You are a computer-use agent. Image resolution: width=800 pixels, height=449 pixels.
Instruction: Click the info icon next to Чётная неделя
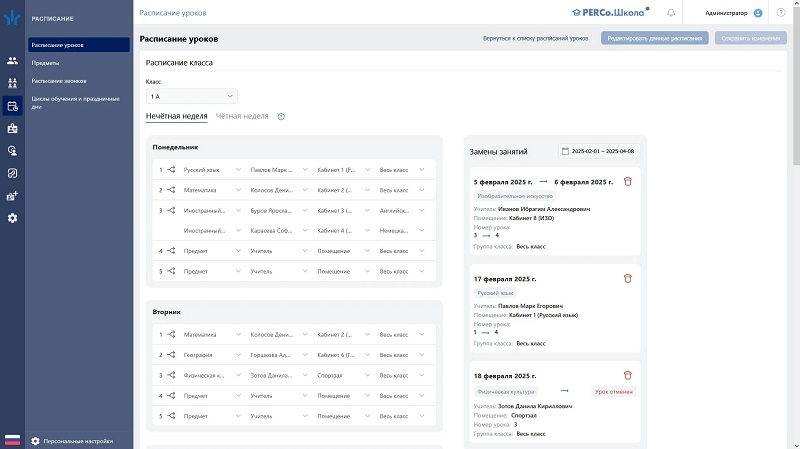pyautogui.click(x=281, y=117)
